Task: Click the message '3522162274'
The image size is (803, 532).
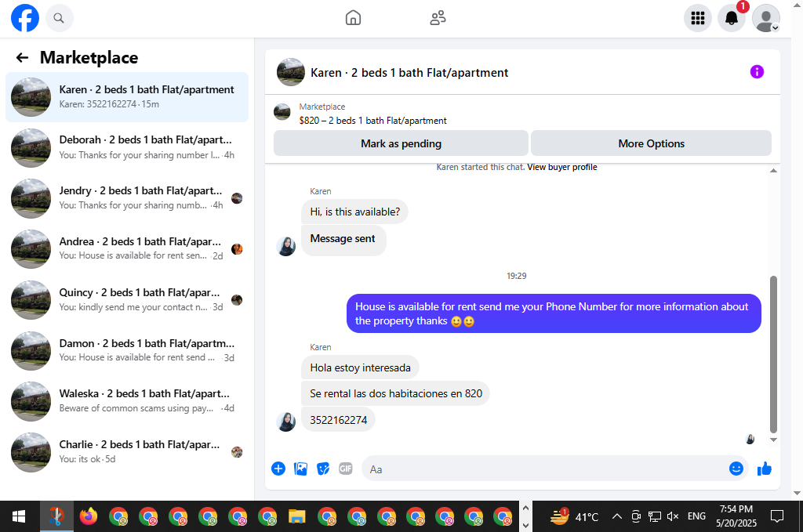Action: (339, 420)
